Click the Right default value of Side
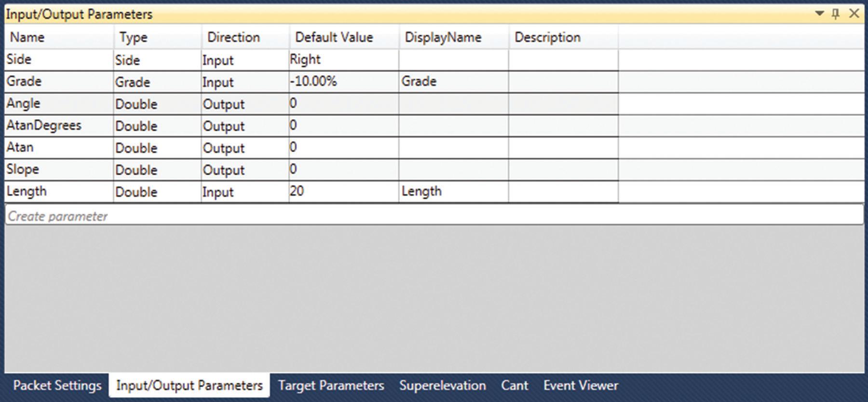 pyautogui.click(x=344, y=59)
